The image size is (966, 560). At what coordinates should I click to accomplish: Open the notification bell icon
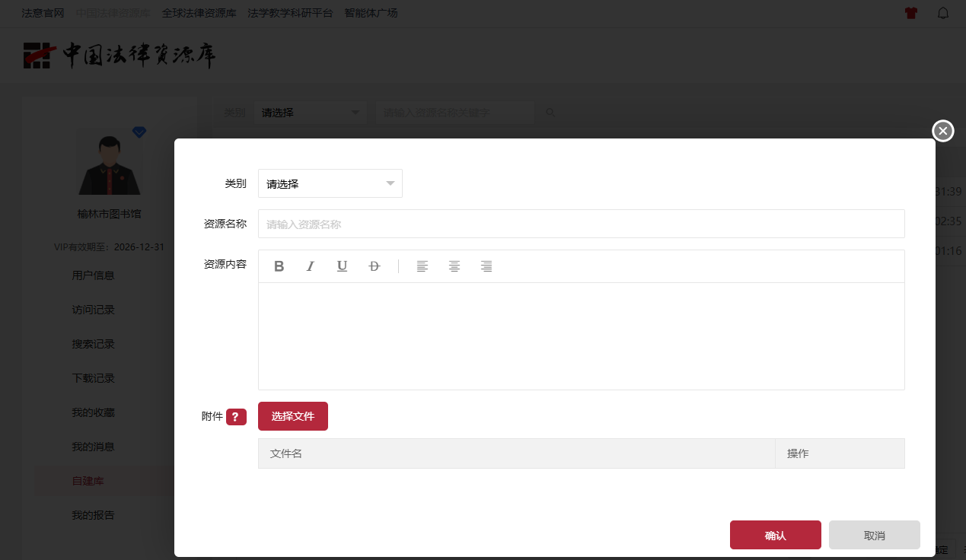(x=943, y=13)
